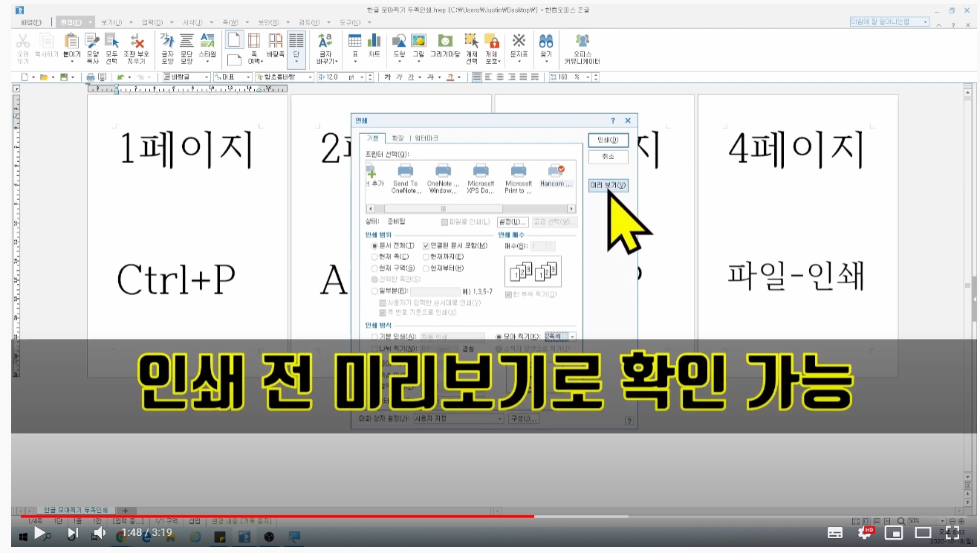Select the 현재 쪽 (current page) radio button
This screenshot has height=553, width=980.
[374, 256]
